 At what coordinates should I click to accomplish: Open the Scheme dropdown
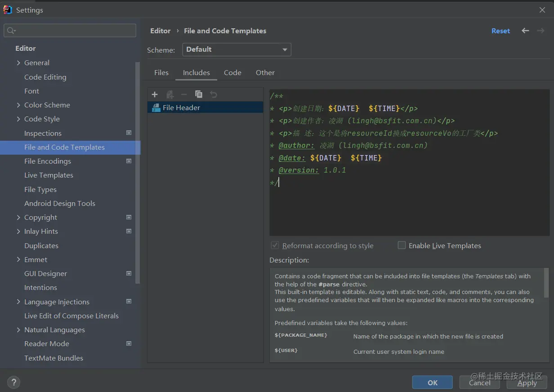pyautogui.click(x=237, y=49)
